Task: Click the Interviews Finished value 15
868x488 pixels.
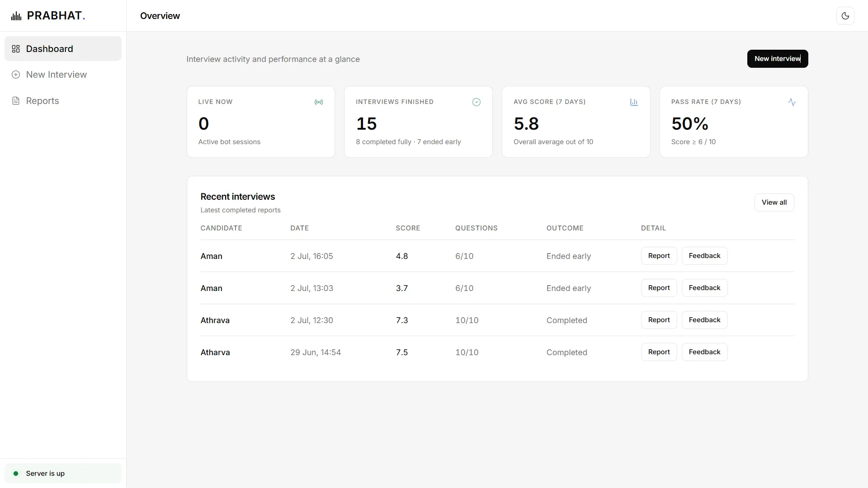Action: coord(366,124)
